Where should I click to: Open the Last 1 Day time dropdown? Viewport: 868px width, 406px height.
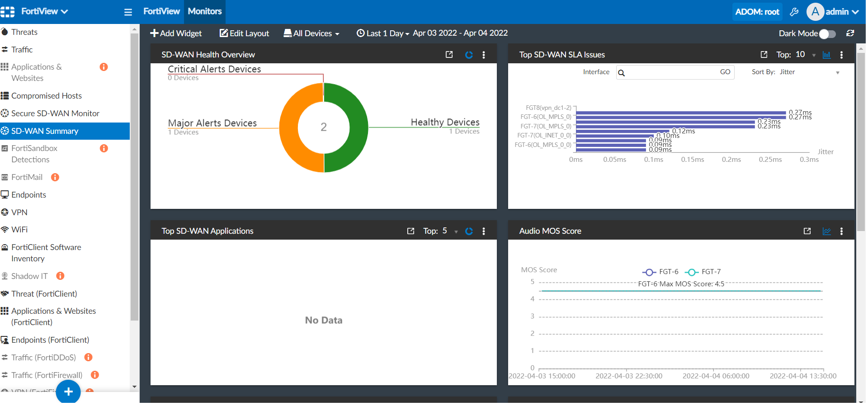(x=383, y=33)
